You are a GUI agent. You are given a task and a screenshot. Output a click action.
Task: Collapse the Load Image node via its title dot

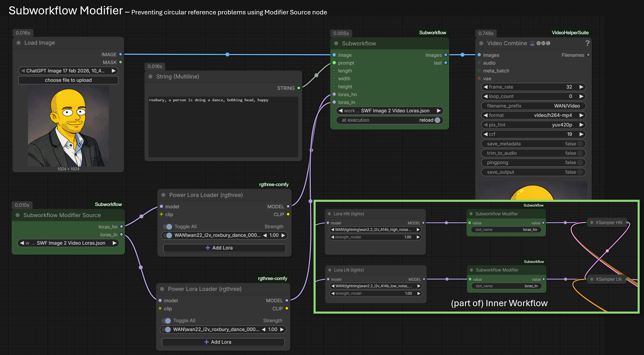(18, 43)
